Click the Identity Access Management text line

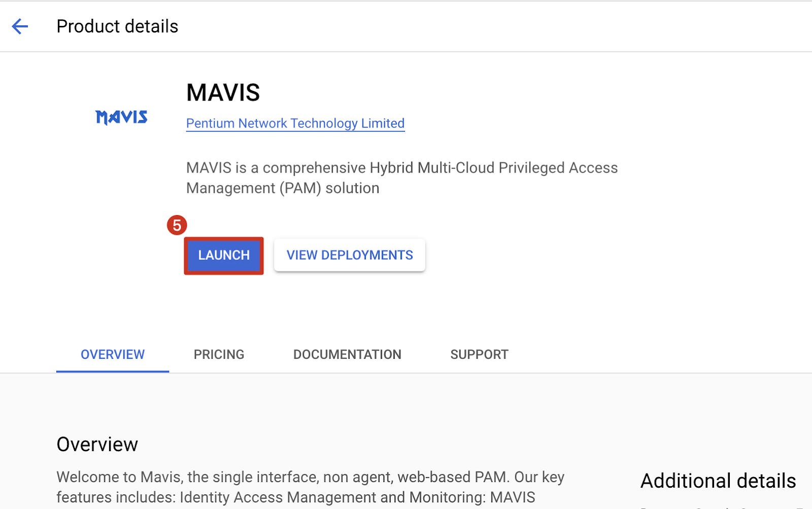(x=295, y=497)
